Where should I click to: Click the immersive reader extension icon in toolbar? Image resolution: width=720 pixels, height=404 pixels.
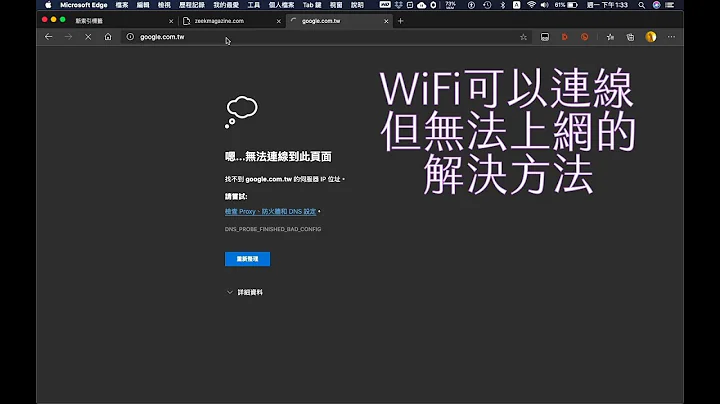(x=545, y=37)
